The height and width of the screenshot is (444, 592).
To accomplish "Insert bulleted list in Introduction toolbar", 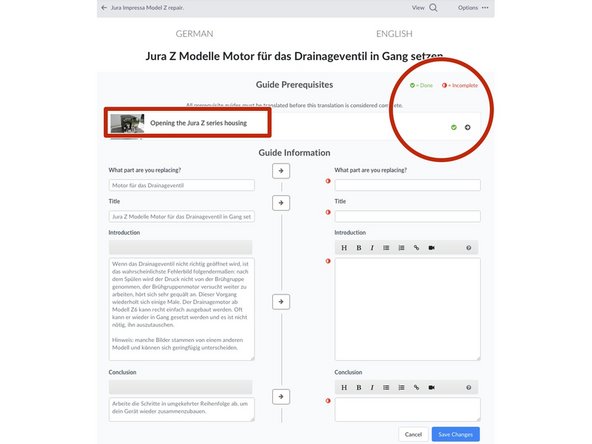I will tap(386, 248).
